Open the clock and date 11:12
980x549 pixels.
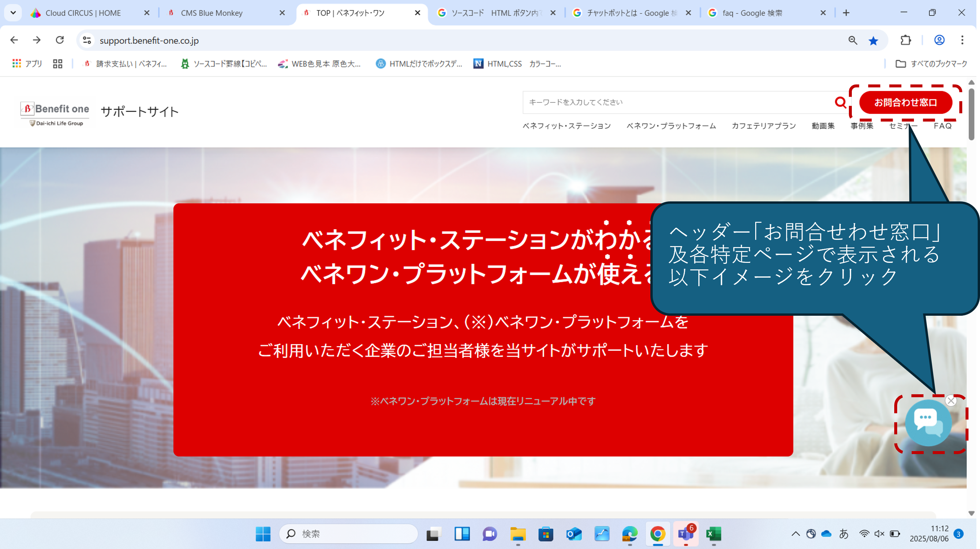pyautogui.click(x=929, y=534)
